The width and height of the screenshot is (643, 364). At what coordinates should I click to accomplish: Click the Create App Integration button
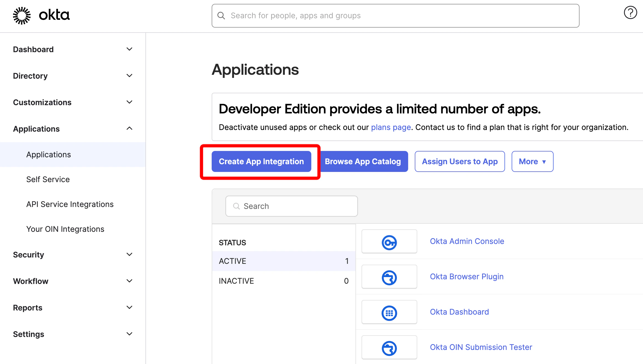pyautogui.click(x=261, y=161)
